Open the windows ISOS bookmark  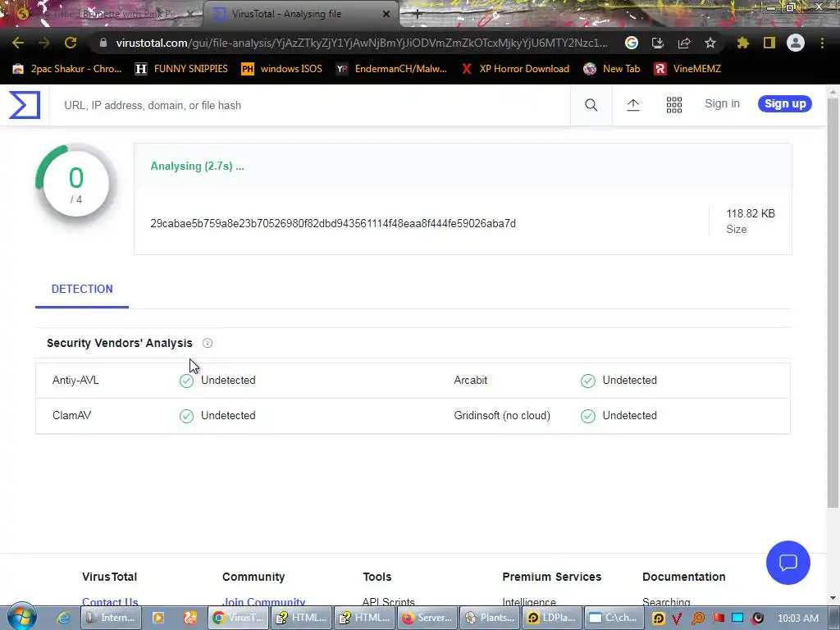(282, 69)
